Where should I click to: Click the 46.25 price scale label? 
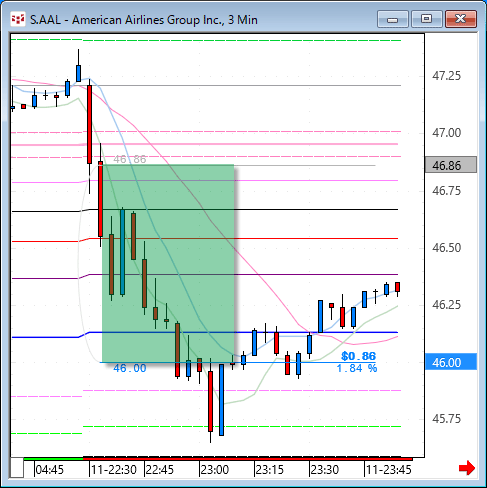point(446,305)
